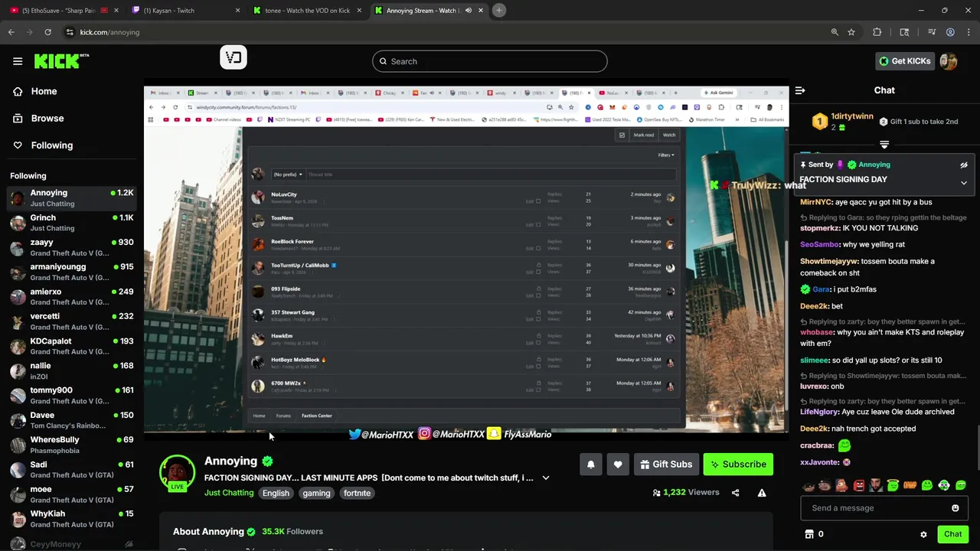Expand the pinned FACTION SIGNING DAY message

(964, 183)
